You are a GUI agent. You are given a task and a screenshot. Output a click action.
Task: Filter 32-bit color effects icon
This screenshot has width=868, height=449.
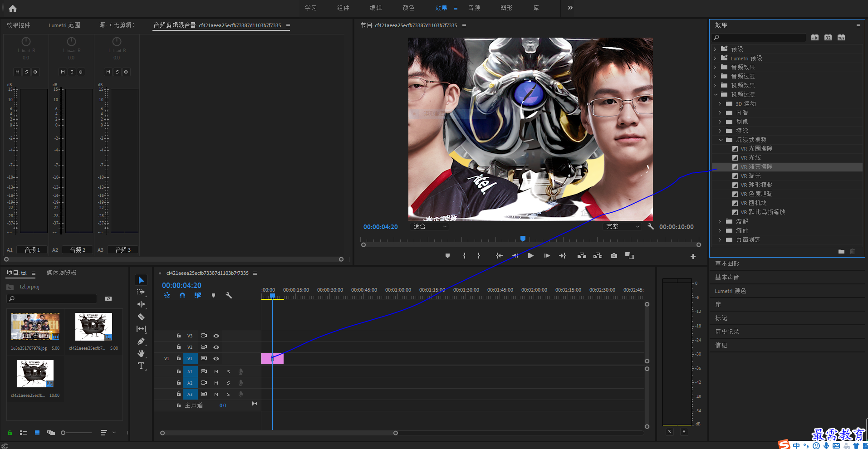(828, 38)
